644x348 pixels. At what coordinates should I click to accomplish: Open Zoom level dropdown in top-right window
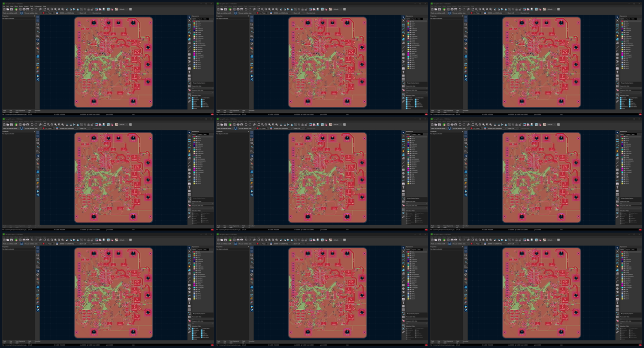click(x=513, y=13)
